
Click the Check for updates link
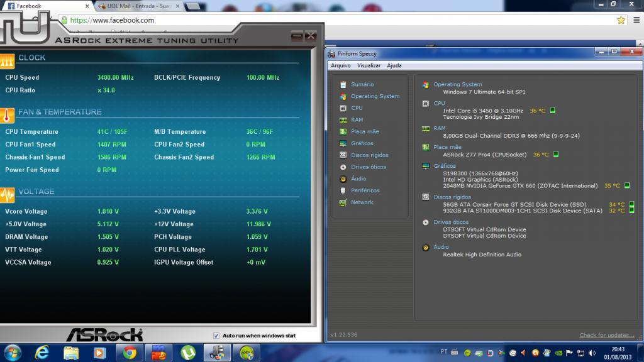point(606,336)
